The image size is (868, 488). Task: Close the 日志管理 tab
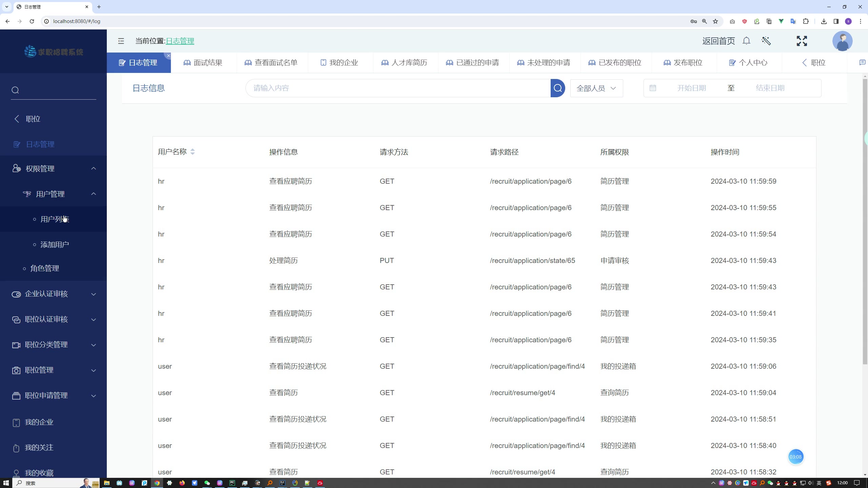coord(169,56)
